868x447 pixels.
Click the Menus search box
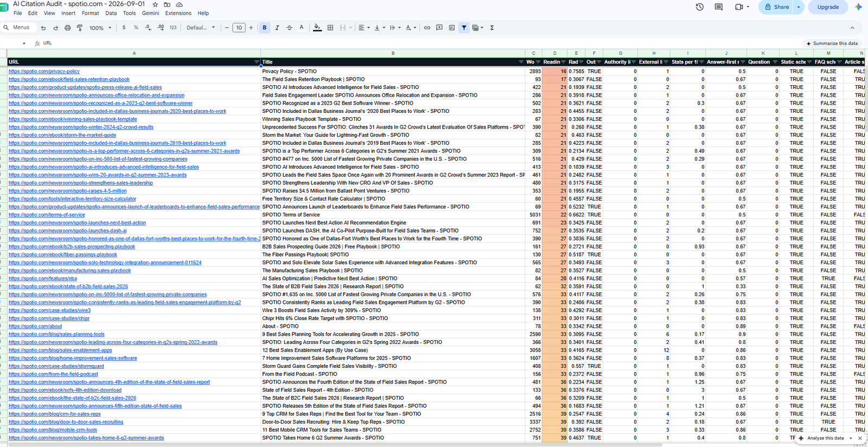point(18,28)
